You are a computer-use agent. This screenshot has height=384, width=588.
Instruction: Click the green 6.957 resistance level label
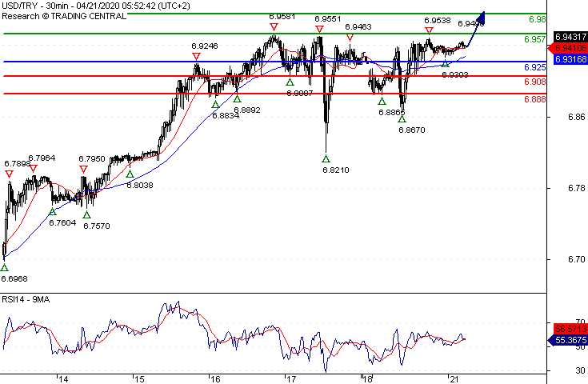coord(534,39)
